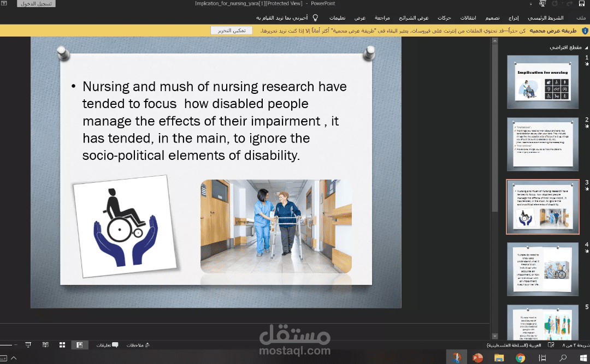The height and width of the screenshot is (364, 590).
Task: Open Customize Quick Access Toolbar dropdown arrow
Action: [531, 4]
